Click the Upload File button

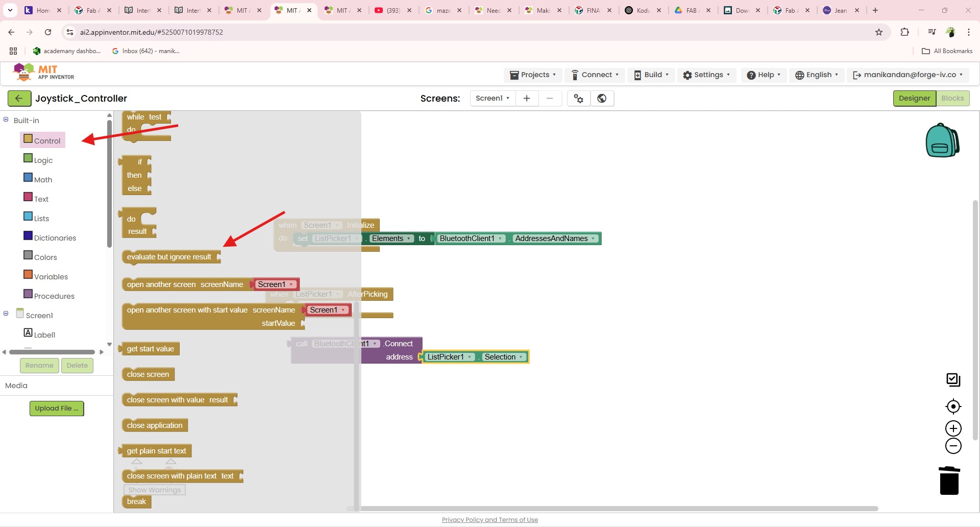tap(57, 409)
